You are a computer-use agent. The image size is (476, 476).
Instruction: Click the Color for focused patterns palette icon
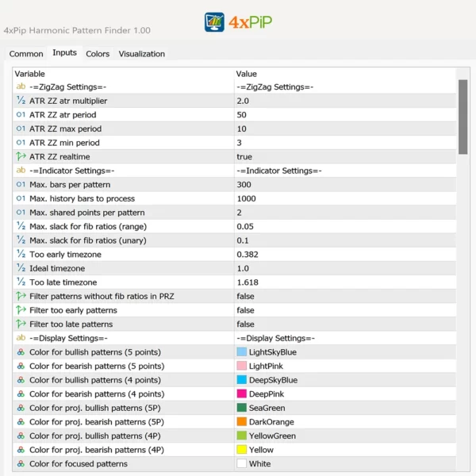click(x=21, y=463)
